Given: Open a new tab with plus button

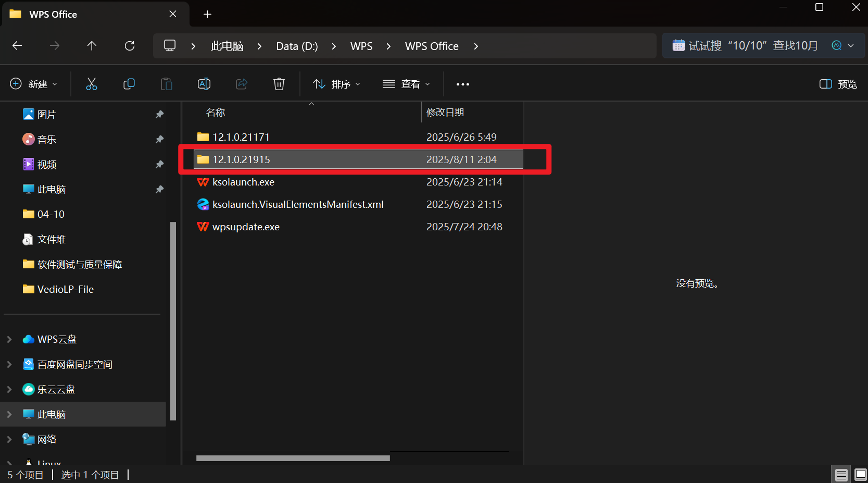Looking at the screenshot, I should (x=207, y=14).
